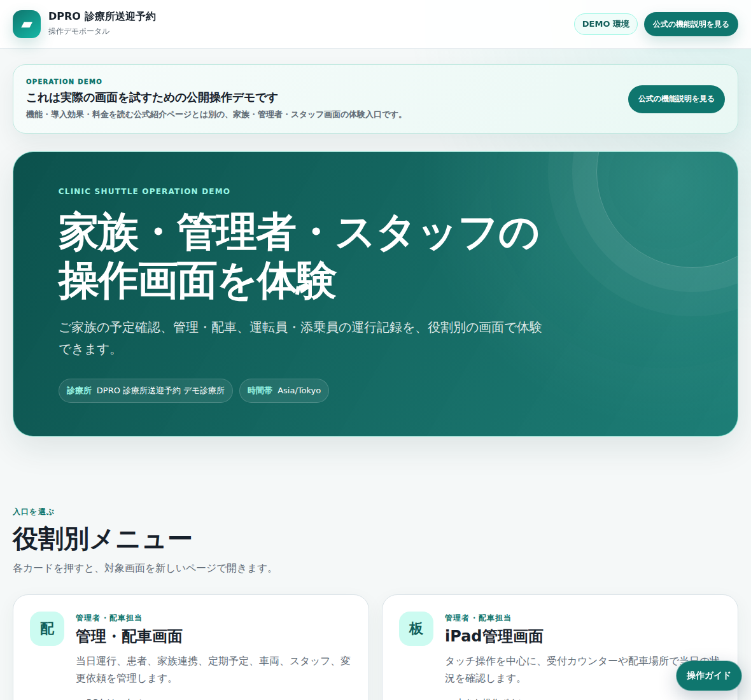Click the 家族・管理者・スタッフの操作画面を体験 hero heading

click(299, 256)
